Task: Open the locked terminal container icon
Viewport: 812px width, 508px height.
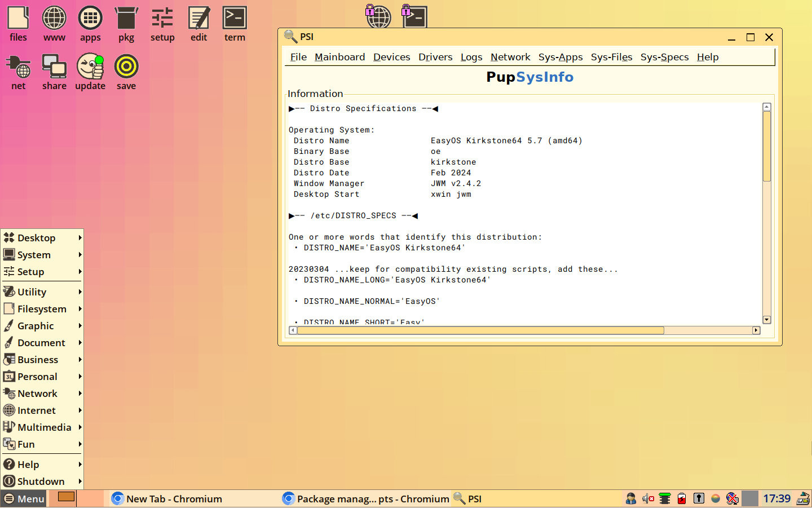Action: click(414, 16)
